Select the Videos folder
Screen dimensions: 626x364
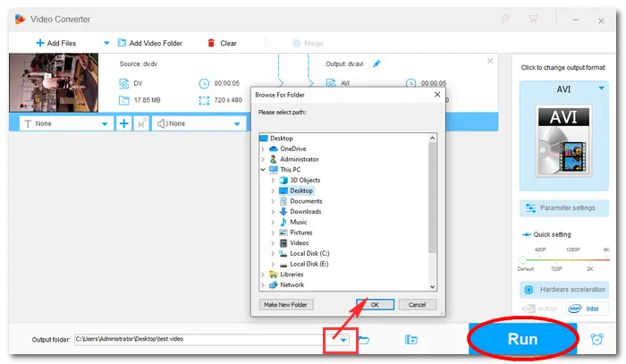(299, 243)
